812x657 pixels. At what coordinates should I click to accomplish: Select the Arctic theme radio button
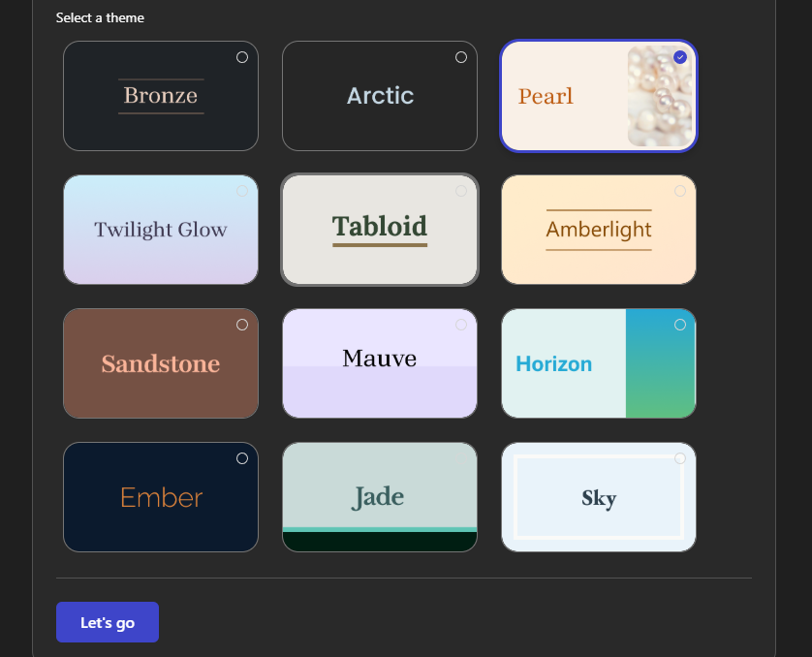[x=461, y=57]
